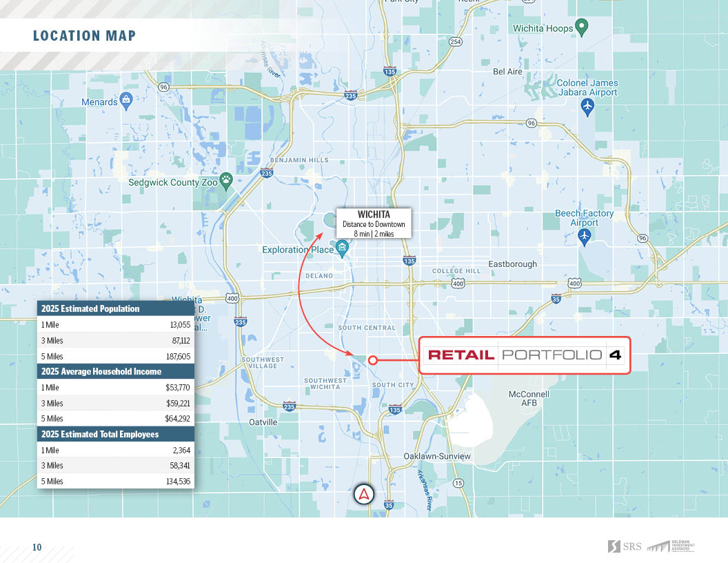Click the Bel Aire map label
The image size is (728, 563).
click(x=507, y=72)
